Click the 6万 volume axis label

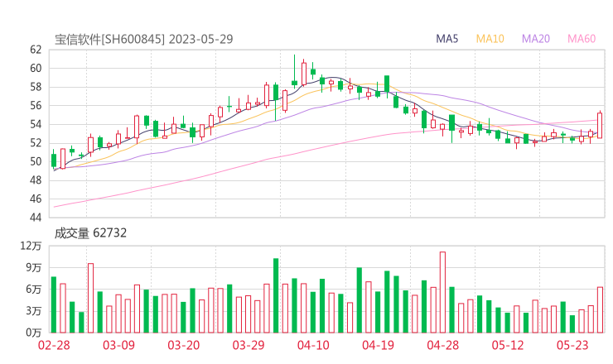(x=34, y=290)
